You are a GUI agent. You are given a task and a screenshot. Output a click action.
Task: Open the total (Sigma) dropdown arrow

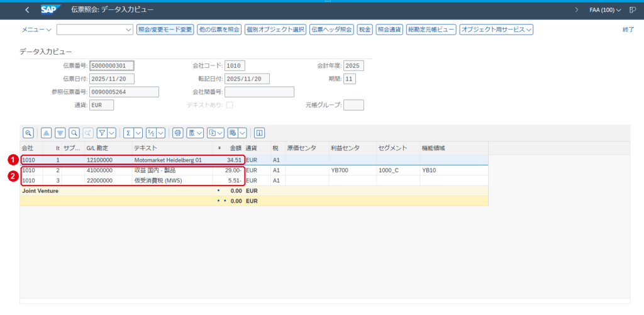click(x=138, y=133)
